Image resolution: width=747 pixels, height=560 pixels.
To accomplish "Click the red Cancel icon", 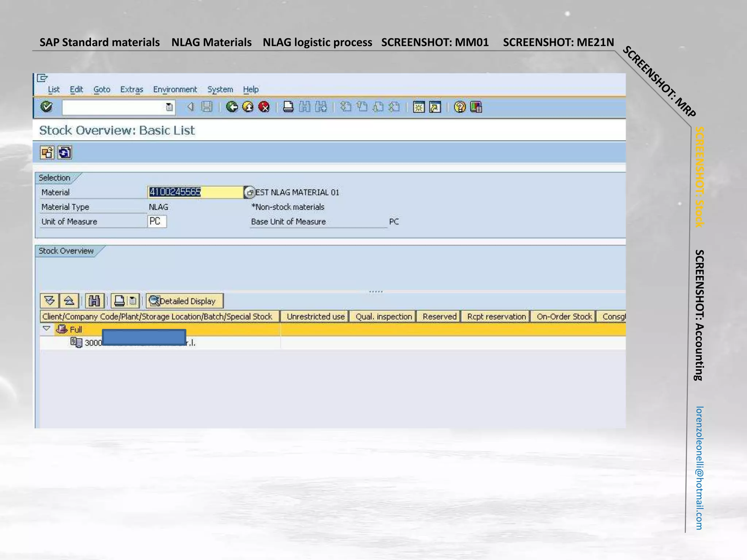I will pyautogui.click(x=264, y=107).
